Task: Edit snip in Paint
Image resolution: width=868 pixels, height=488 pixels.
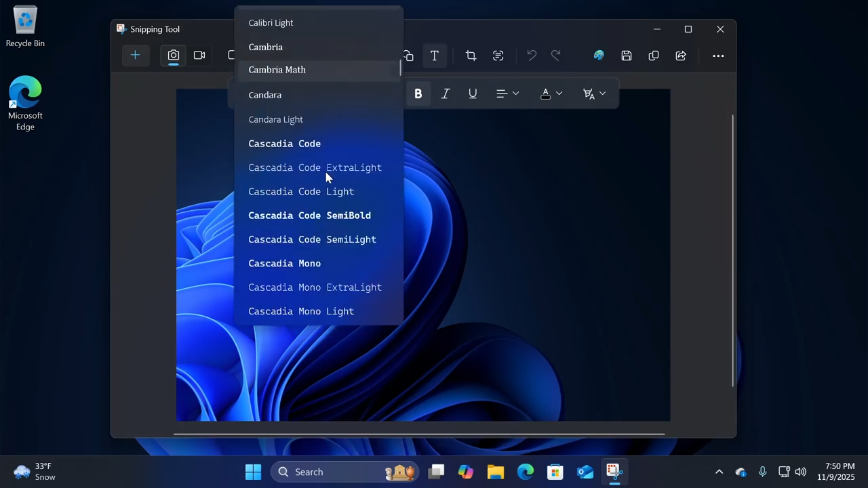Action: coord(599,56)
